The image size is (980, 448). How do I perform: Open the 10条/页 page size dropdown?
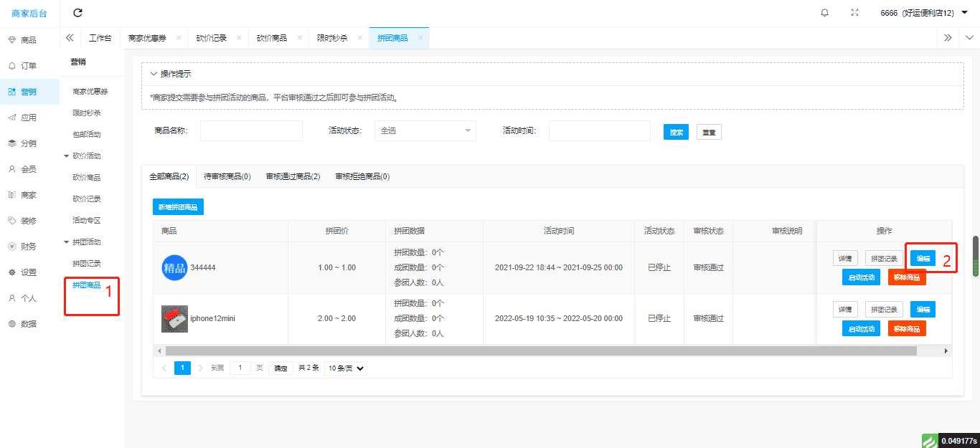[x=346, y=368]
